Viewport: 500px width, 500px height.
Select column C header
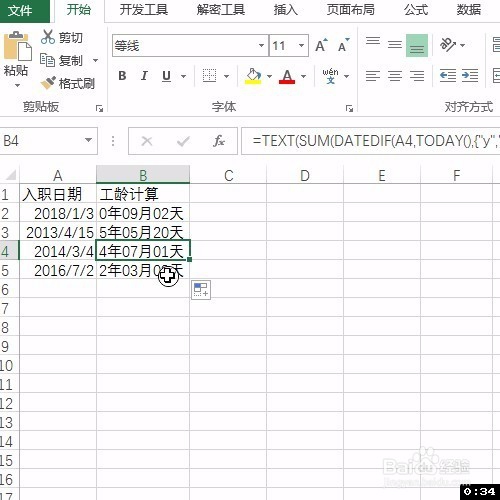coord(228,175)
